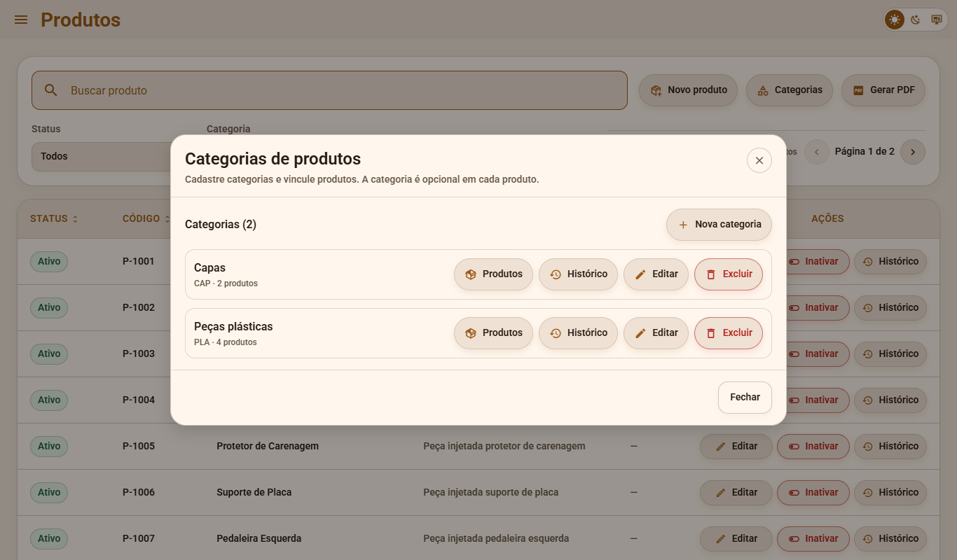Select the Peças plásticas category name
This screenshot has height=560, width=957.
[233, 327]
